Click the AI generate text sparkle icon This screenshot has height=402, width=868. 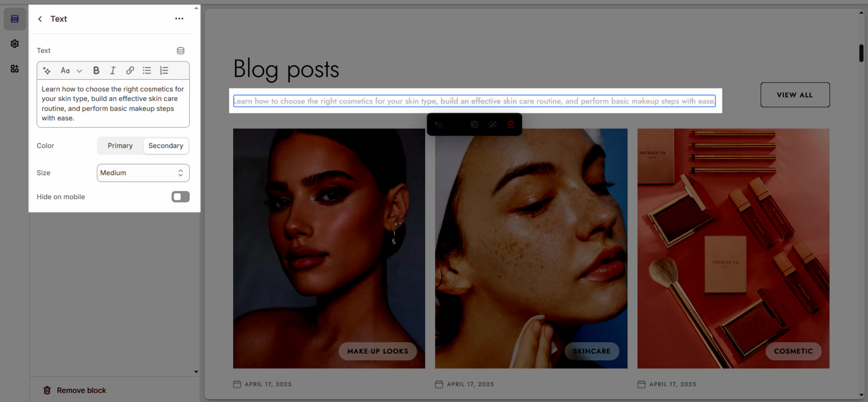coord(47,71)
